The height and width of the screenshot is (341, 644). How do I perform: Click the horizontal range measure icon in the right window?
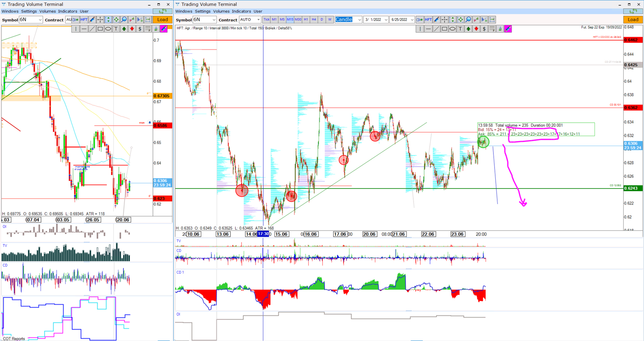[492, 20]
